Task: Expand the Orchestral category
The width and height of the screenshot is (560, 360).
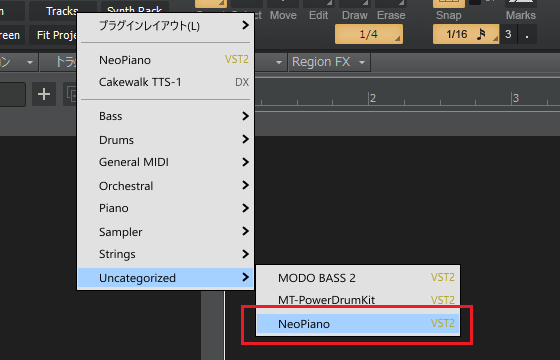Action: pos(165,186)
